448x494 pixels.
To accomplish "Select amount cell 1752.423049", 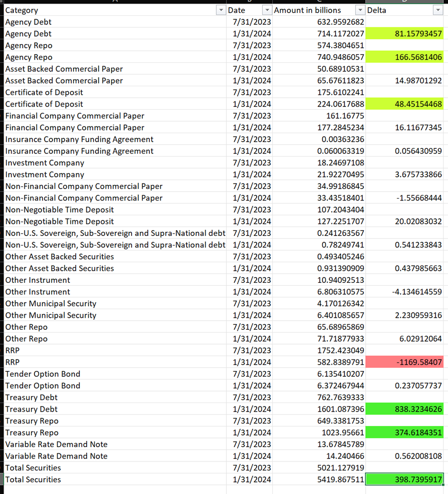I will tap(319, 350).
